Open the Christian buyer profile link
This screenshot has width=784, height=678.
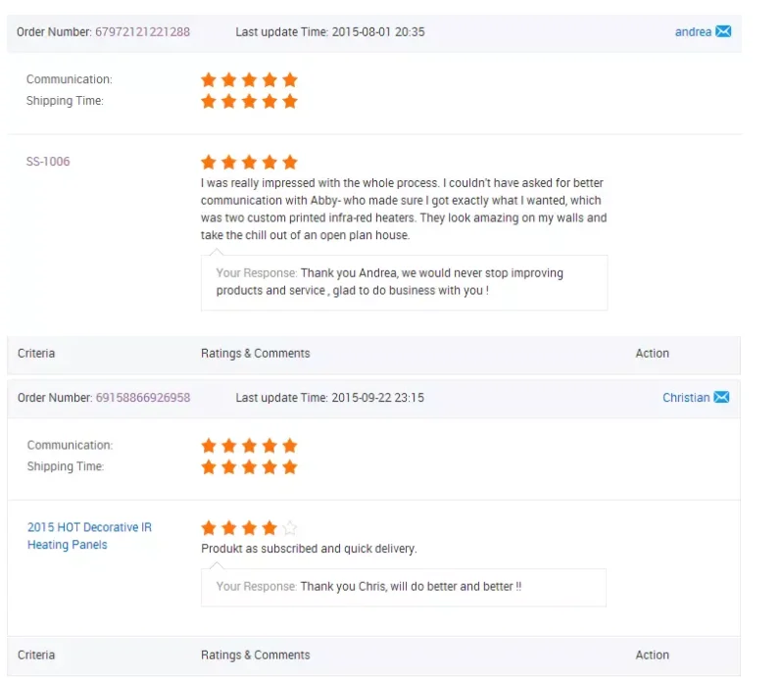coord(685,398)
